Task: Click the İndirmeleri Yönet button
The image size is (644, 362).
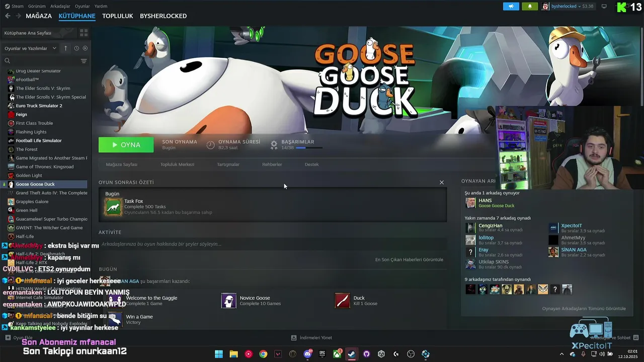Action: pyautogui.click(x=311, y=338)
